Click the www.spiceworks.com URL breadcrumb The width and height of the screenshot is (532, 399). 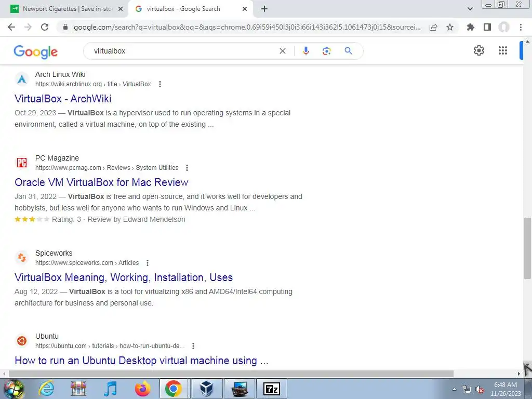(87, 262)
